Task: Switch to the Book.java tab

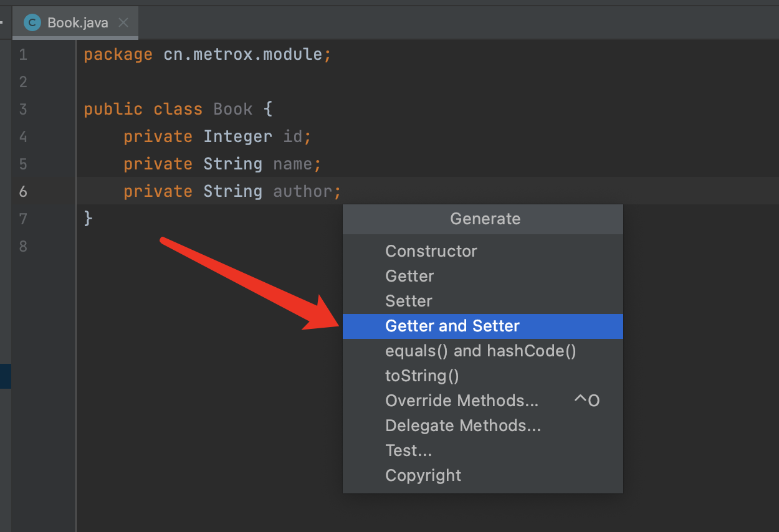Action: 77,23
